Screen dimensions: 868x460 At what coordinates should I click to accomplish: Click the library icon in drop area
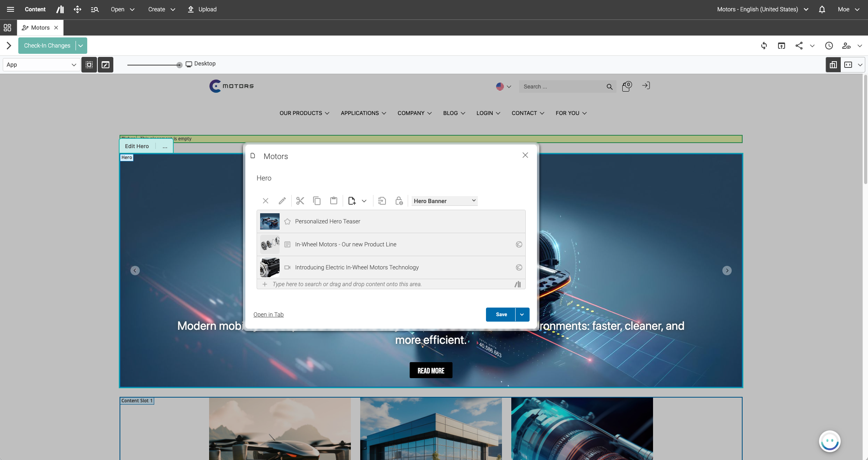coord(518,284)
